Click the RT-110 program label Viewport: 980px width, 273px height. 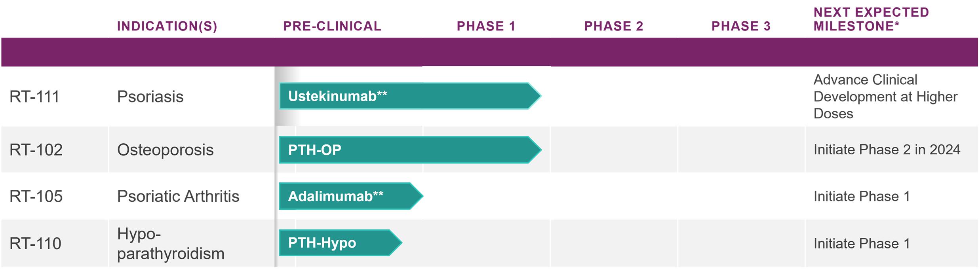(x=35, y=243)
